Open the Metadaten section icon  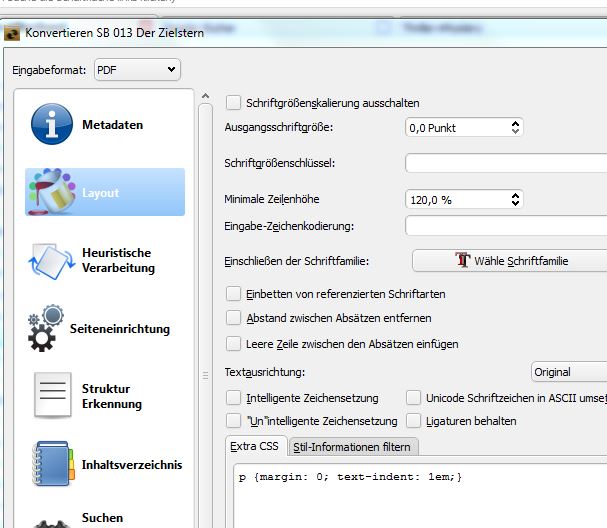(52, 124)
